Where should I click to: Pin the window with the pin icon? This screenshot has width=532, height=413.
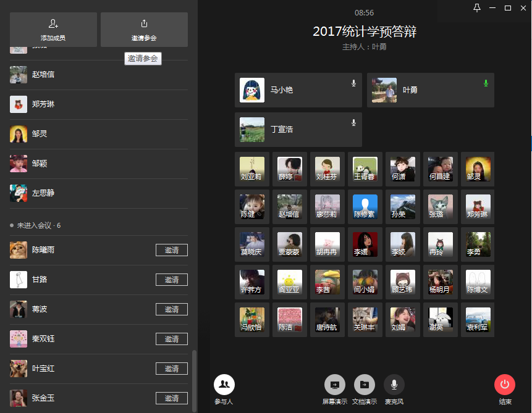click(476, 7)
